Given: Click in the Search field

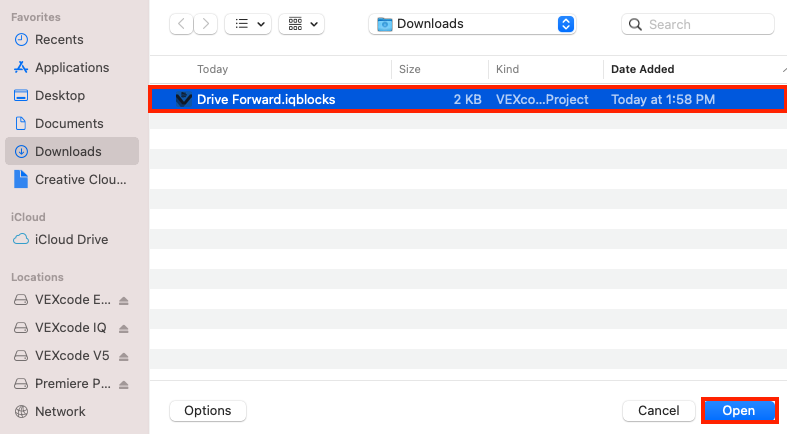Looking at the screenshot, I should point(698,24).
